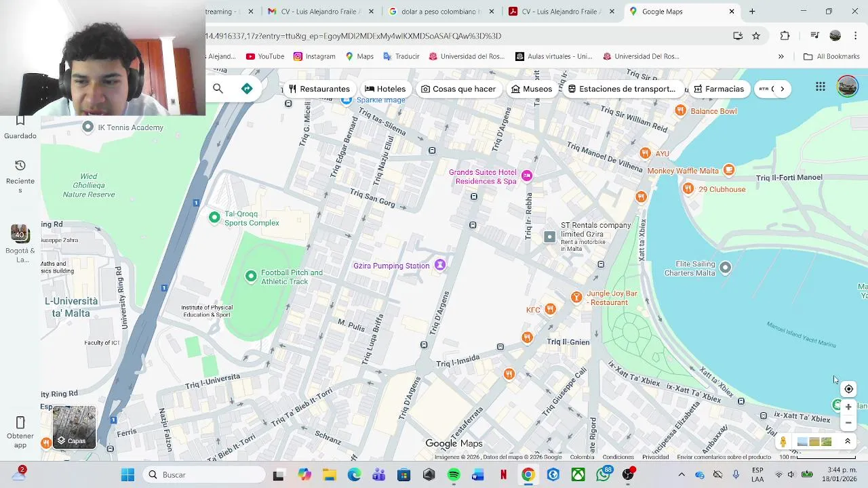Open the Traducir bookmark

tap(401, 56)
